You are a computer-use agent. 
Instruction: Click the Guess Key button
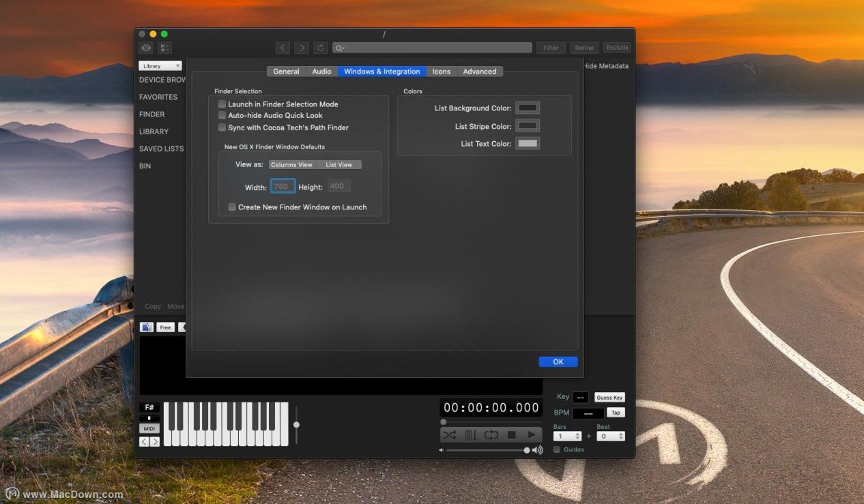click(x=609, y=398)
